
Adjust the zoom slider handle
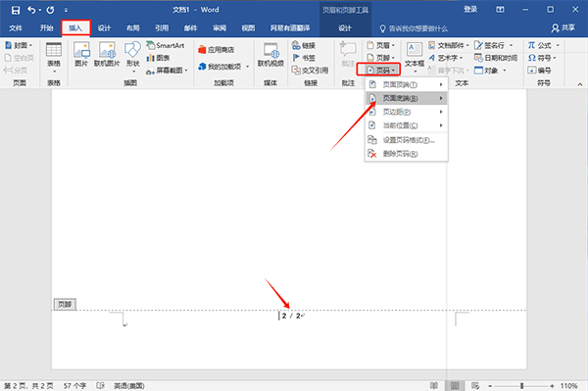point(521,386)
